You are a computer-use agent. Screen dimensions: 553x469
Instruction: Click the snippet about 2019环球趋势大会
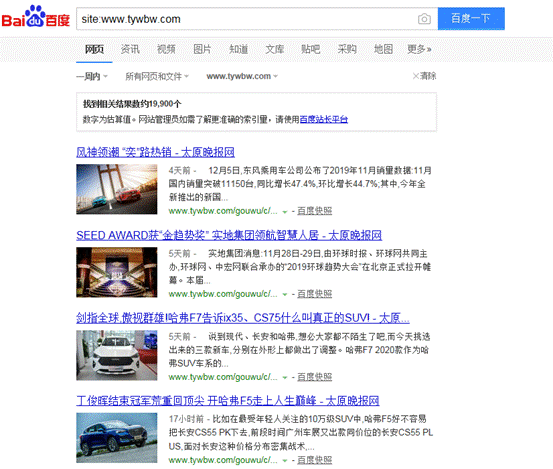click(300, 267)
